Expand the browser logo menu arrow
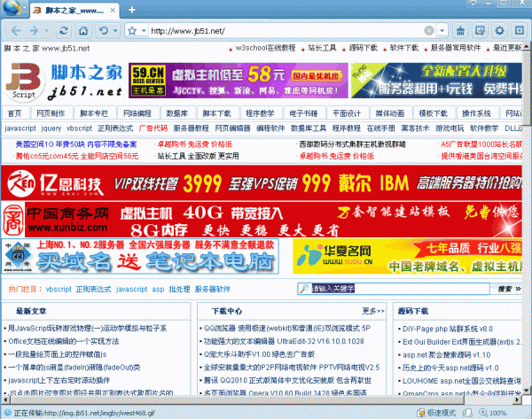The height and width of the screenshot is (419, 532). pyautogui.click(x=25, y=7)
